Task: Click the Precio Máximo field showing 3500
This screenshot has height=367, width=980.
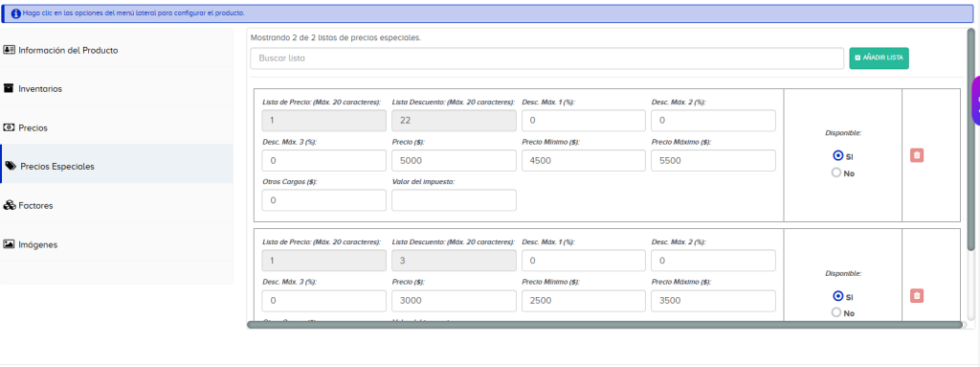Action: (713, 301)
